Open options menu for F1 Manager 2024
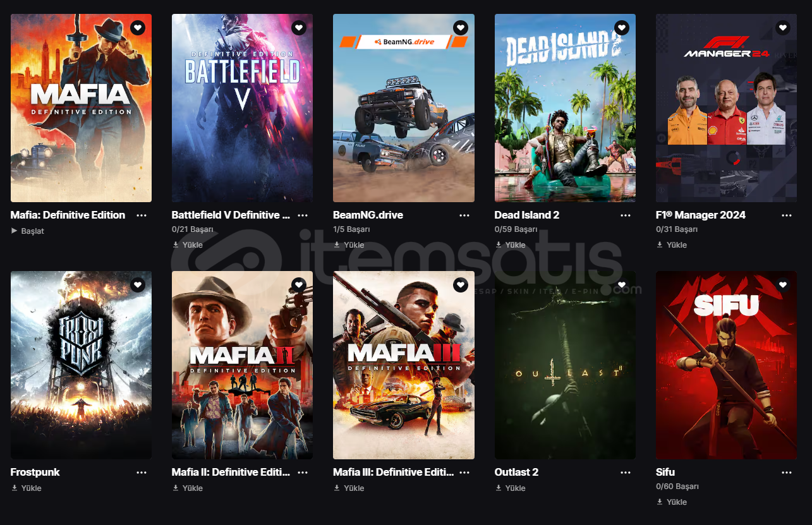This screenshot has width=812, height=525. pyautogui.click(x=787, y=215)
